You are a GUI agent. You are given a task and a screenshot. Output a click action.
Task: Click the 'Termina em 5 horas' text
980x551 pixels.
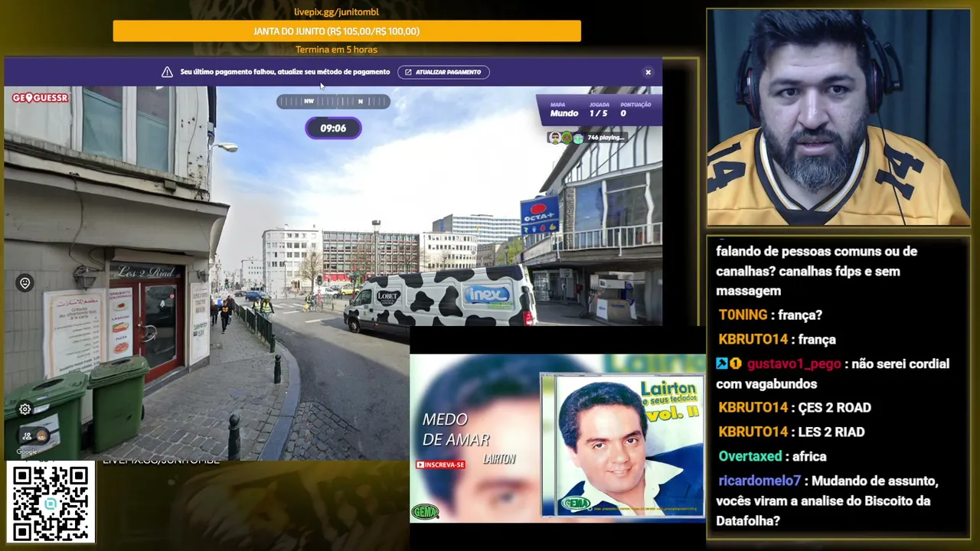pyautogui.click(x=336, y=50)
